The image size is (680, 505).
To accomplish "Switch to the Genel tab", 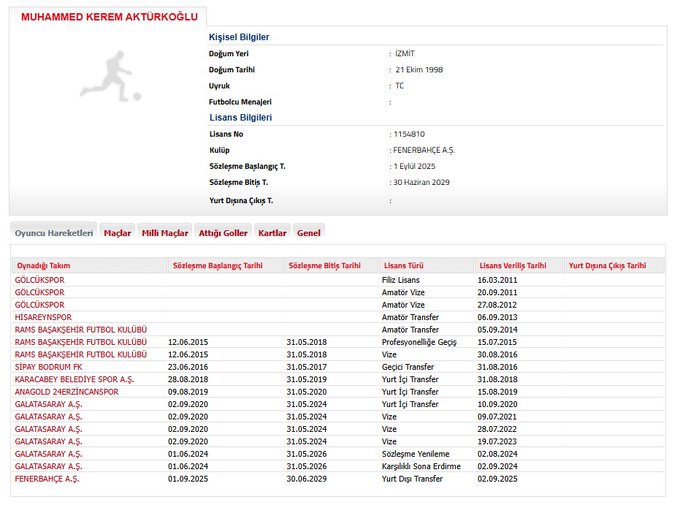I will [309, 232].
